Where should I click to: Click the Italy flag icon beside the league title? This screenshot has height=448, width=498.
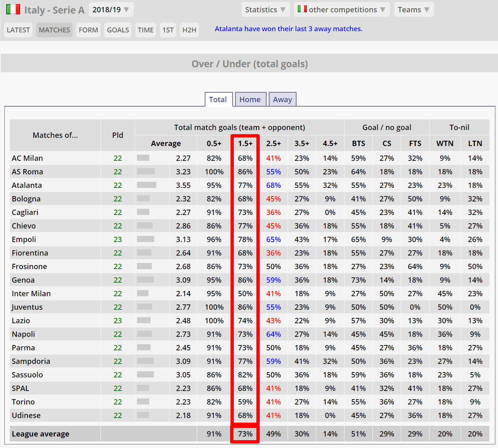point(13,9)
